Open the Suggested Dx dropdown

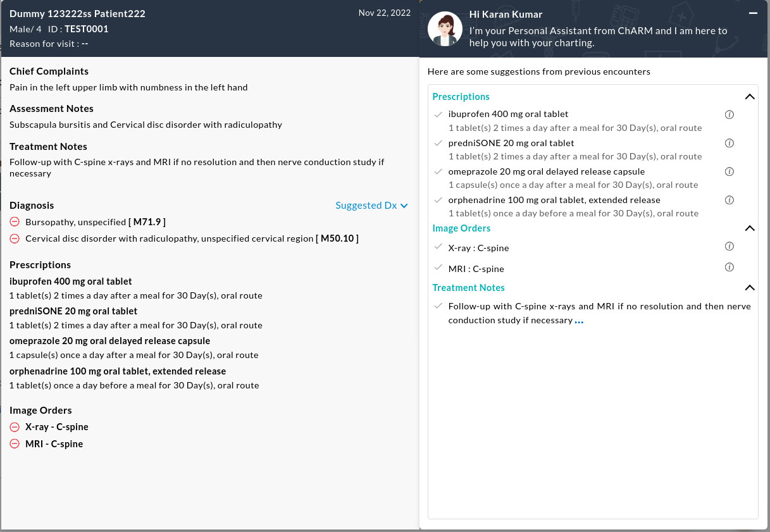point(371,206)
